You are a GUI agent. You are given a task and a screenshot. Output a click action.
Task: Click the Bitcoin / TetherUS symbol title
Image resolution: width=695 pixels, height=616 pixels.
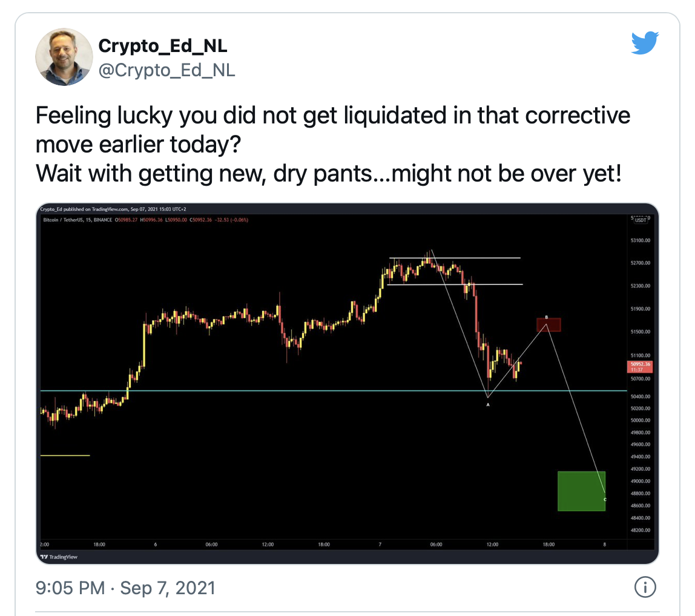(77, 220)
